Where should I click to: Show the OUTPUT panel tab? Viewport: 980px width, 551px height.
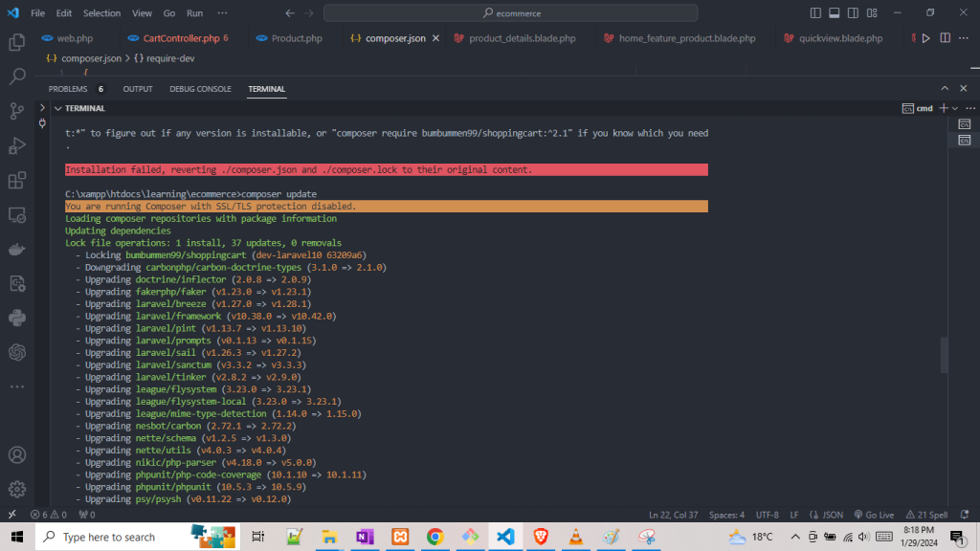[138, 89]
